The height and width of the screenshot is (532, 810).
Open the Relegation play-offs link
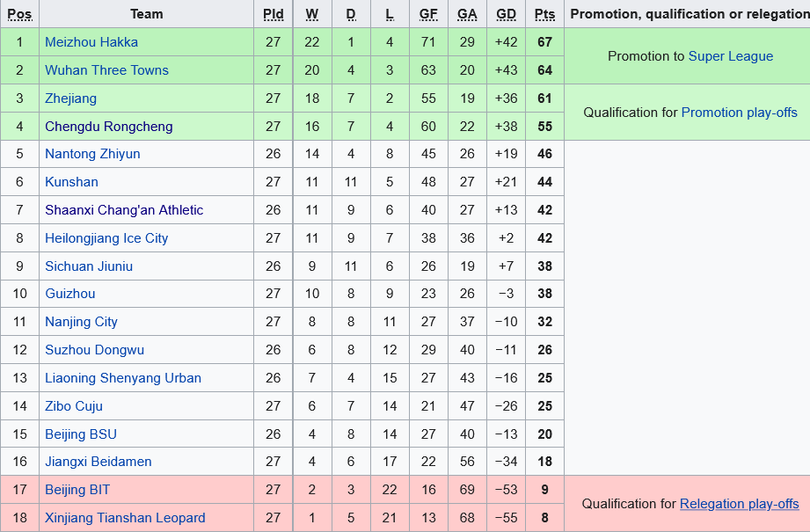(739, 504)
